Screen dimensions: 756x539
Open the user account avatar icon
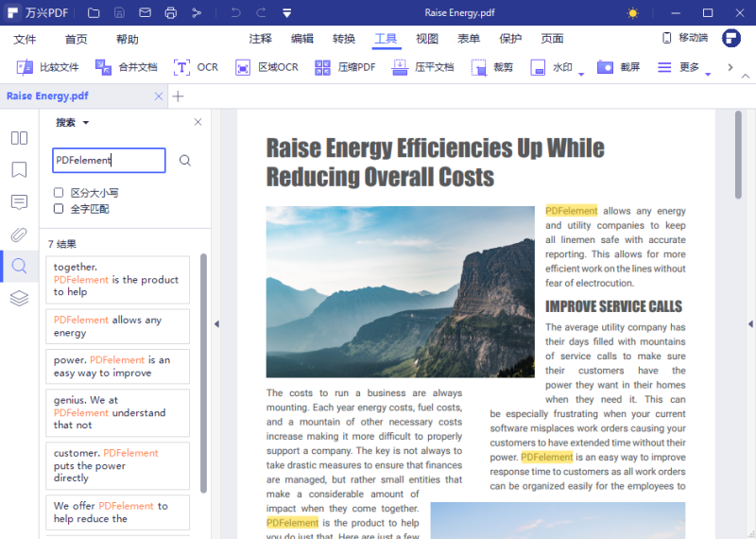(x=730, y=38)
